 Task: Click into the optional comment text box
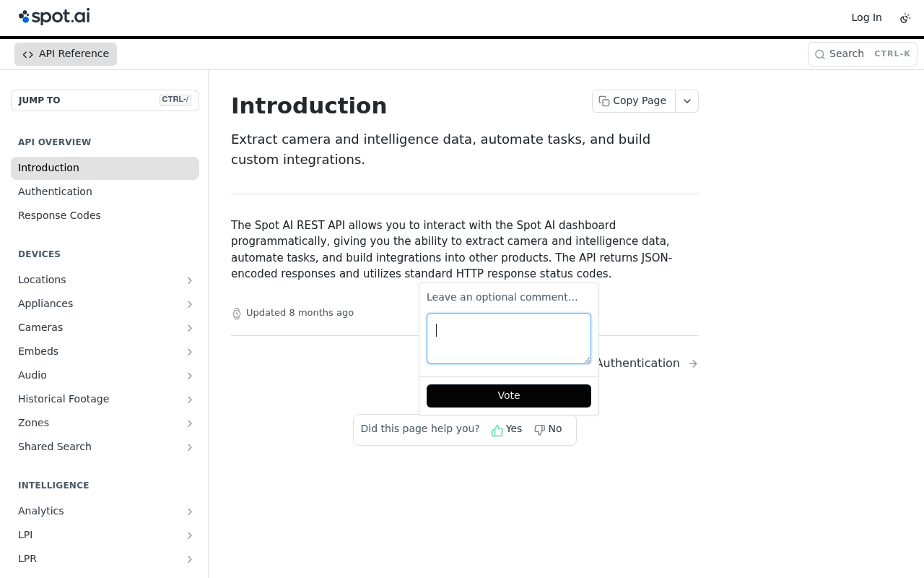point(509,338)
